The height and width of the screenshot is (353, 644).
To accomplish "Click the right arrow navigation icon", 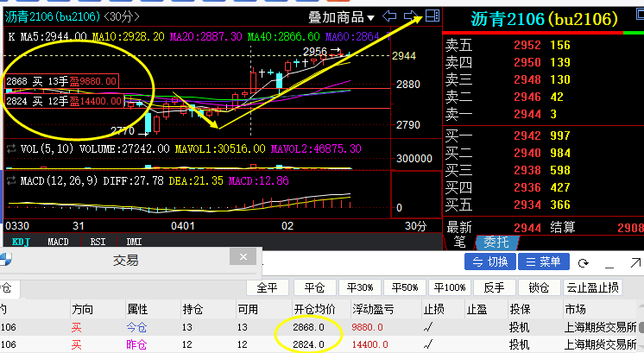I will click(x=411, y=16).
